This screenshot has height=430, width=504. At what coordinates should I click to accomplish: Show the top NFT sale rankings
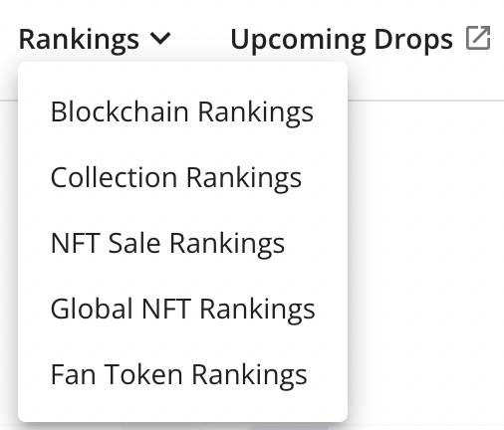[x=167, y=243]
